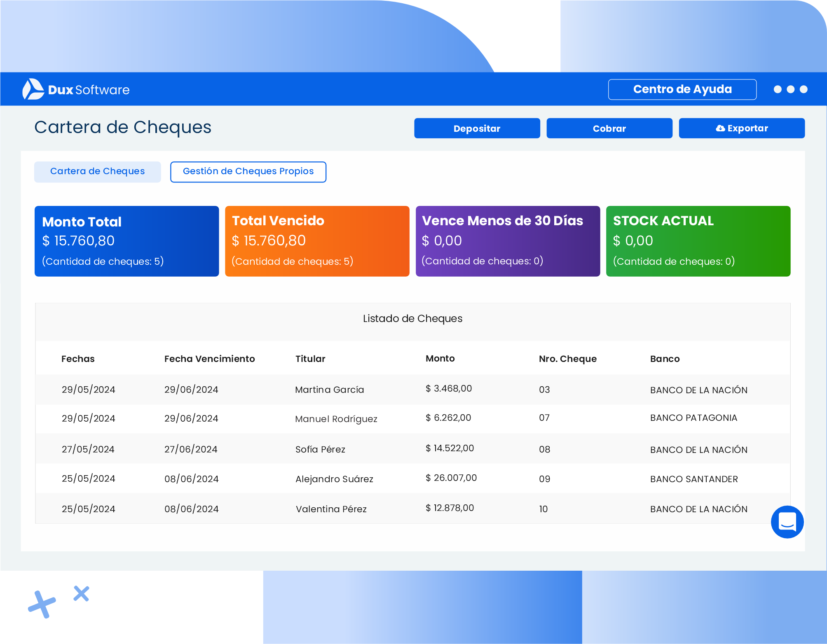
Task: Select the Alejandro Suárez row
Action: tap(412, 478)
